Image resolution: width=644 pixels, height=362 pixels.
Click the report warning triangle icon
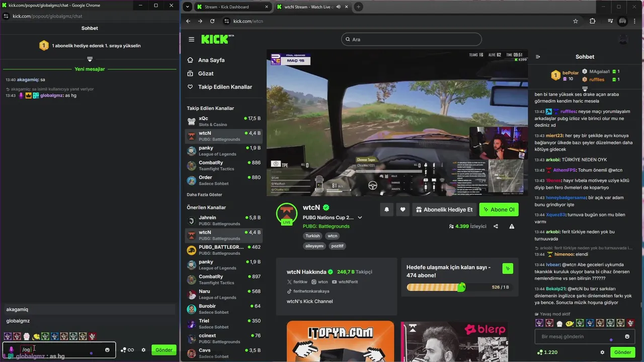512,226
